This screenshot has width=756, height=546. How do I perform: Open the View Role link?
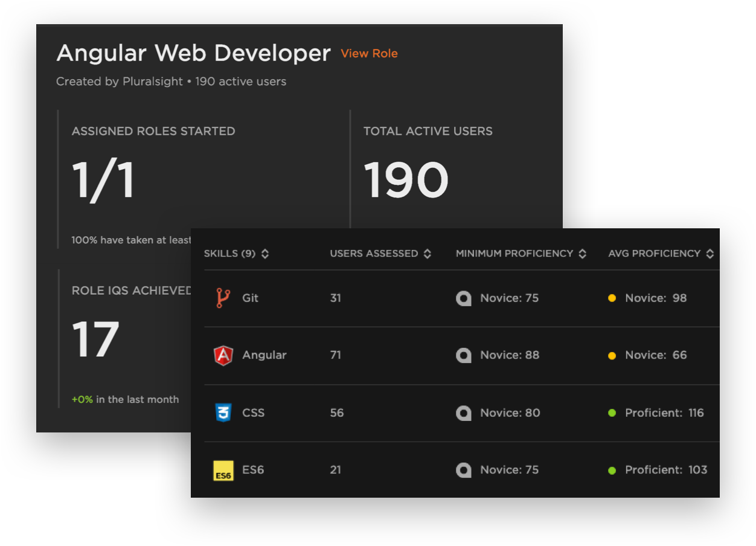coord(369,54)
